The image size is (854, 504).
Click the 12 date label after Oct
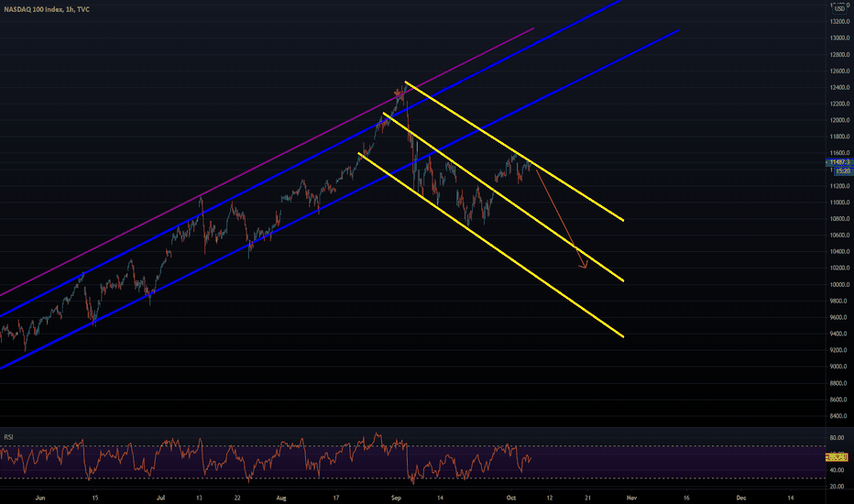550,498
